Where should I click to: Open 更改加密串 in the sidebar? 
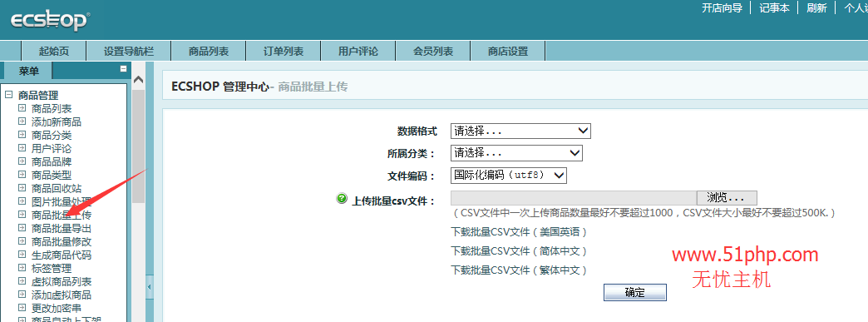pos(57,308)
